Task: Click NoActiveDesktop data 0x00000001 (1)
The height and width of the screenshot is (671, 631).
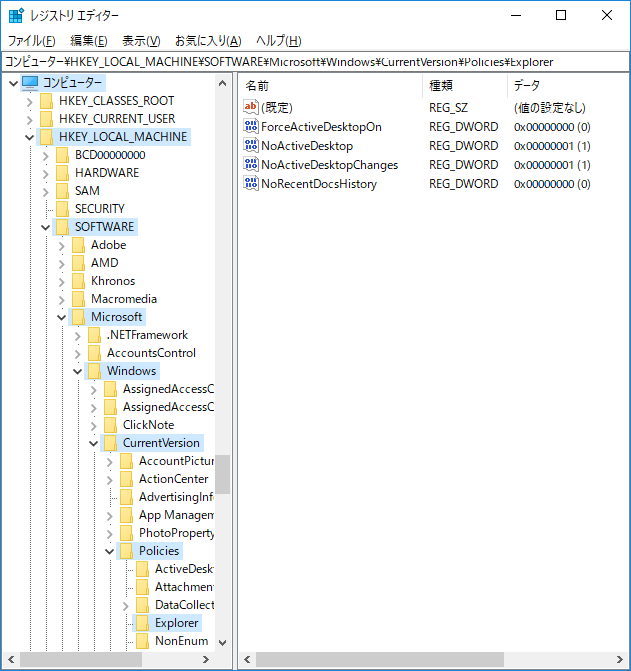Action: pyautogui.click(x=552, y=146)
